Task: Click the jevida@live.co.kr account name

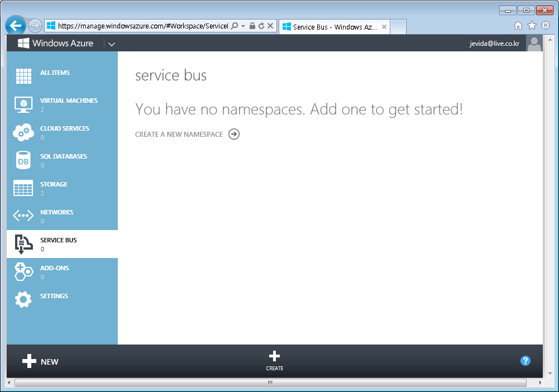Action: pyautogui.click(x=494, y=44)
